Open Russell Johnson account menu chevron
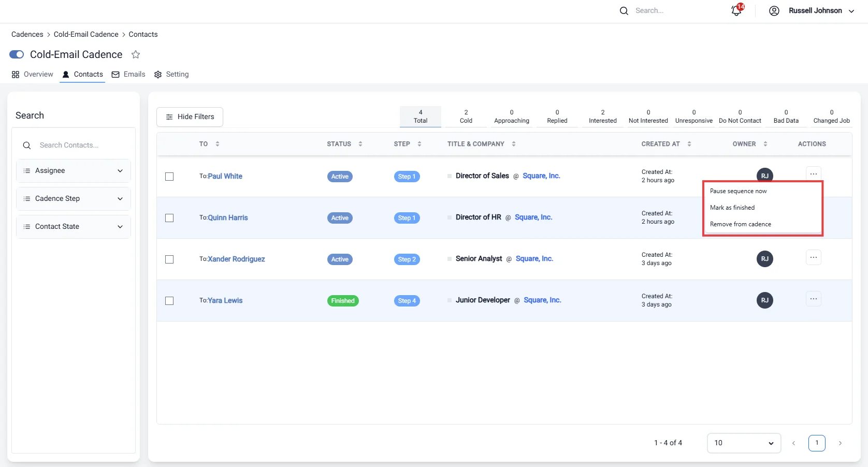Screen dimensions: 868x467 pyautogui.click(x=851, y=11)
